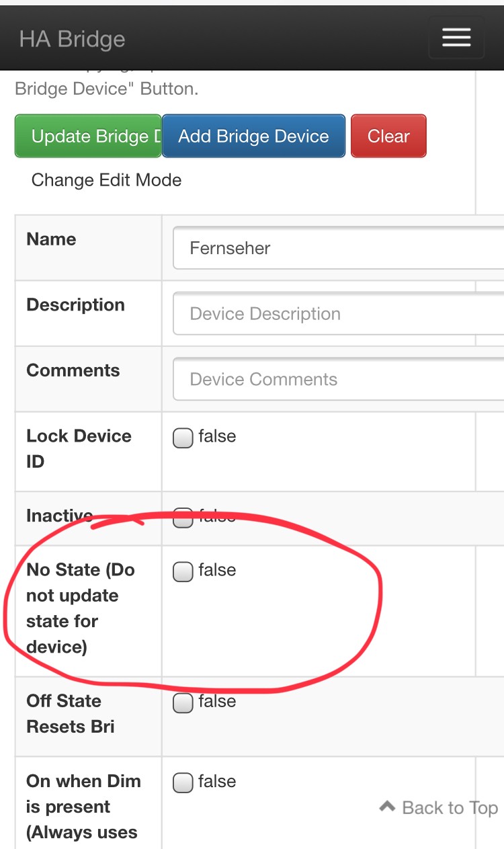Click Change Edit Mode

pos(106,180)
